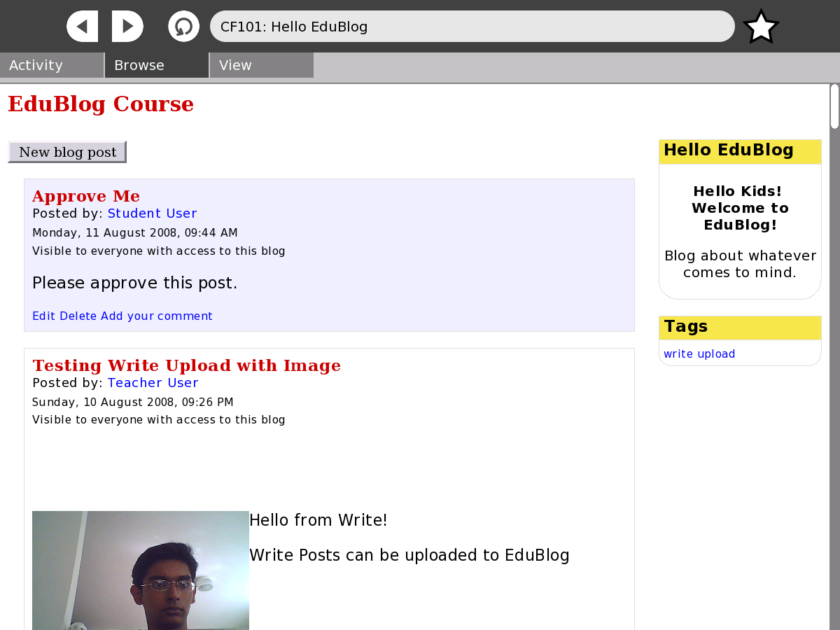Click the webcam photo in the post
The height and width of the screenshot is (630, 840).
pyautogui.click(x=140, y=570)
